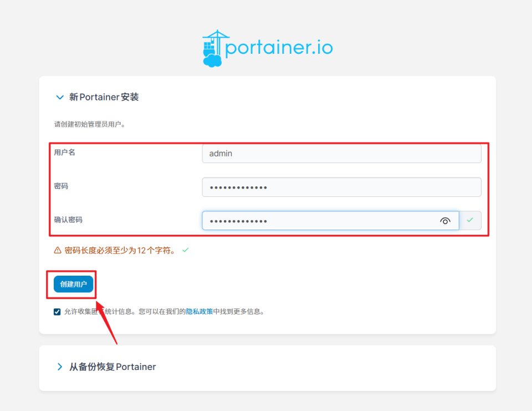
Task: Click the Portainer.io logo
Action: click(x=267, y=48)
